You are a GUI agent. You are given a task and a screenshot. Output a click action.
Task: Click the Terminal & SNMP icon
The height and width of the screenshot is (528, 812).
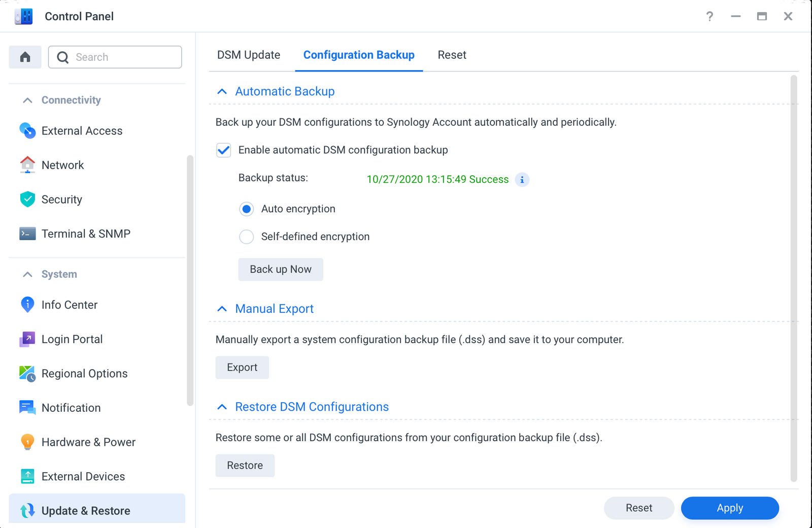pyautogui.click(x=28, y=234)
